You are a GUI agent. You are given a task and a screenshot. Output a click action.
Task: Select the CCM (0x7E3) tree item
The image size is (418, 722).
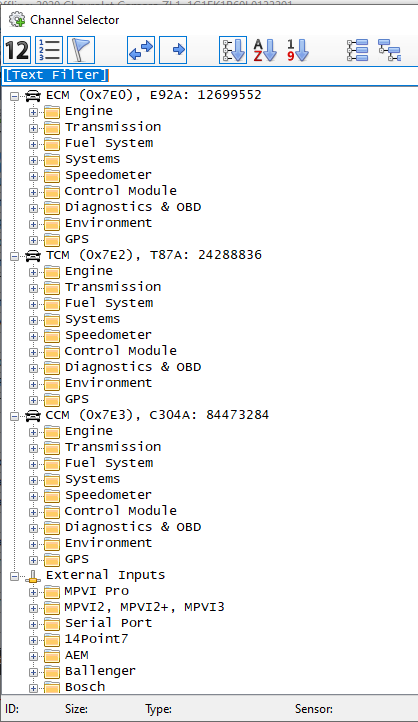(x=157, y=415)
